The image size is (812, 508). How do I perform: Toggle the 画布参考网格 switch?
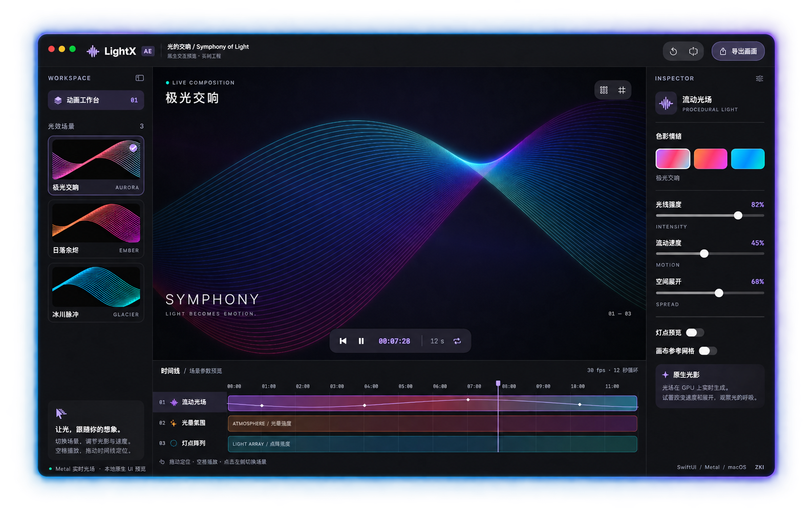(x=708, y=351)
